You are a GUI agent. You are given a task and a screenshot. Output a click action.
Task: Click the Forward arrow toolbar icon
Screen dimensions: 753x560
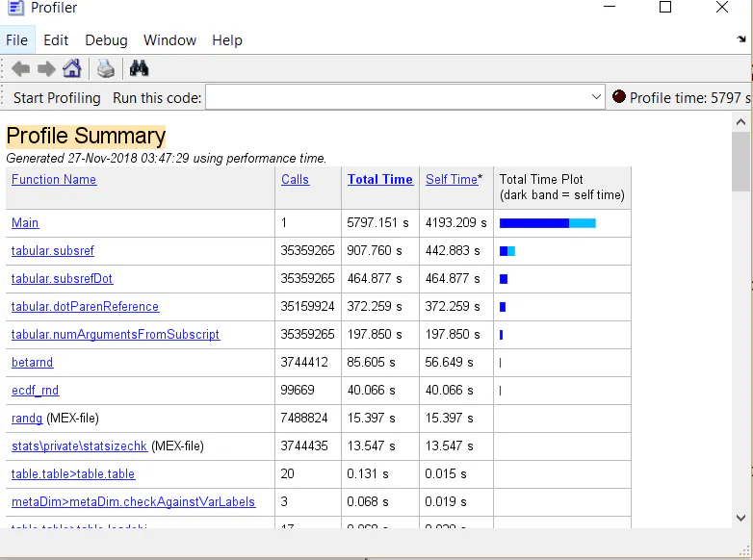point(46,69)
